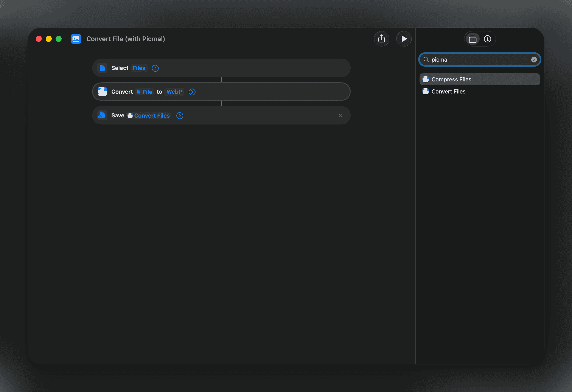Select Convert Files in the action results
The width and height of the screenshot is (572, 392).
(479, 91)
